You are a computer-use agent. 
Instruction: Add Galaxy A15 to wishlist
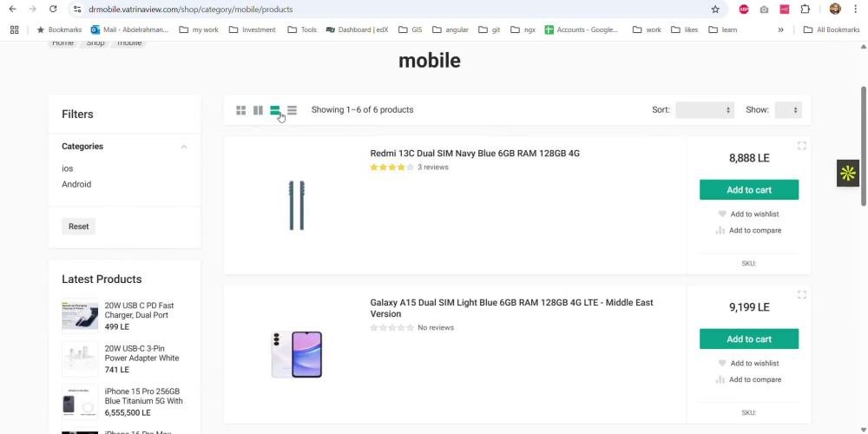tap(748, 363)
